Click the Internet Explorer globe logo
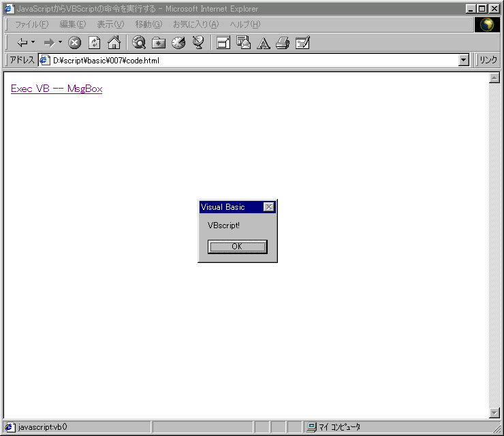 coord(487,25)
